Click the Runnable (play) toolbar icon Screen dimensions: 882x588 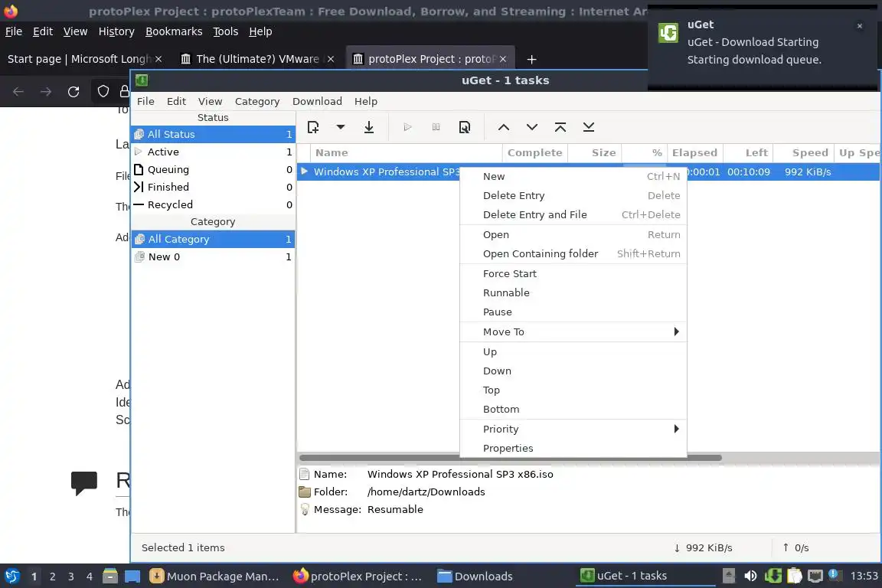click(x=408, y=127)
